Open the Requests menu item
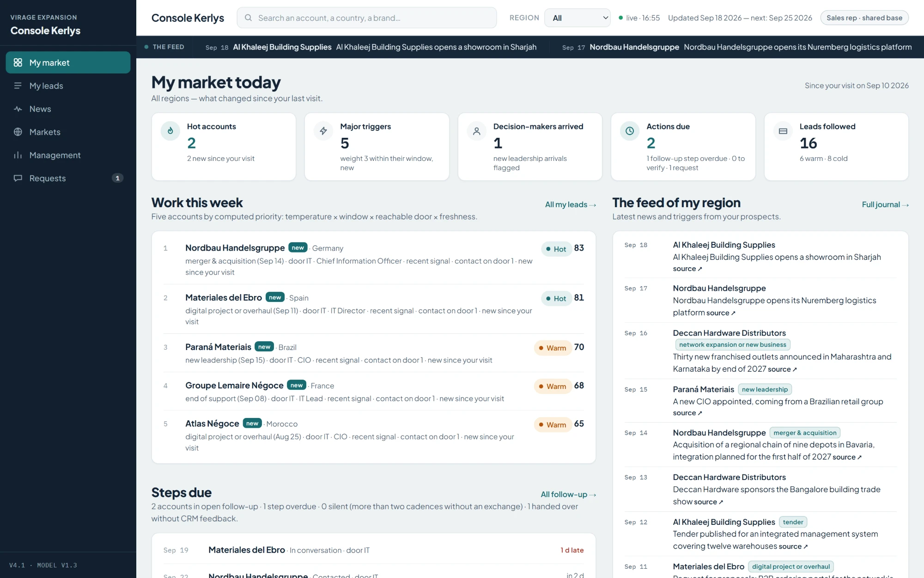The image size is (924, 578). pos(68,178)
